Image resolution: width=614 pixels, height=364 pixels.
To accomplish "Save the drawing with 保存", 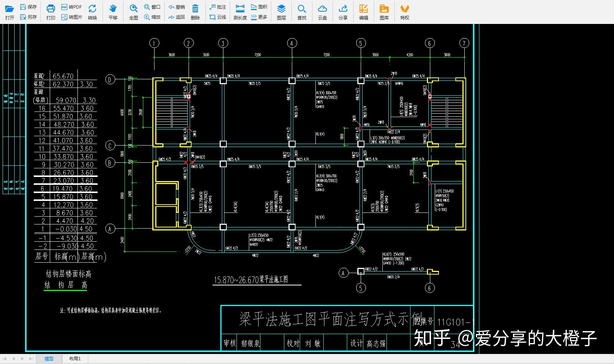I will (28, 7).
